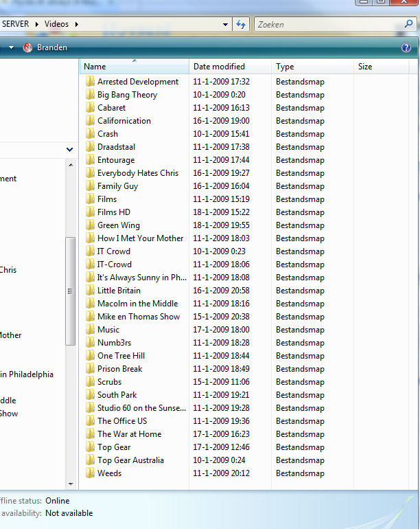This screenshot has height=529, width=420.
Task: Collapse the Folders pane with its chevron
Action: click(x=69, y=149)
